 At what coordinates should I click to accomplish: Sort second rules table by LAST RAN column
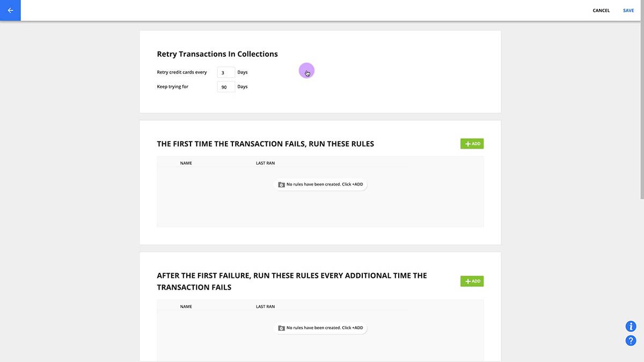coord(265,307)
